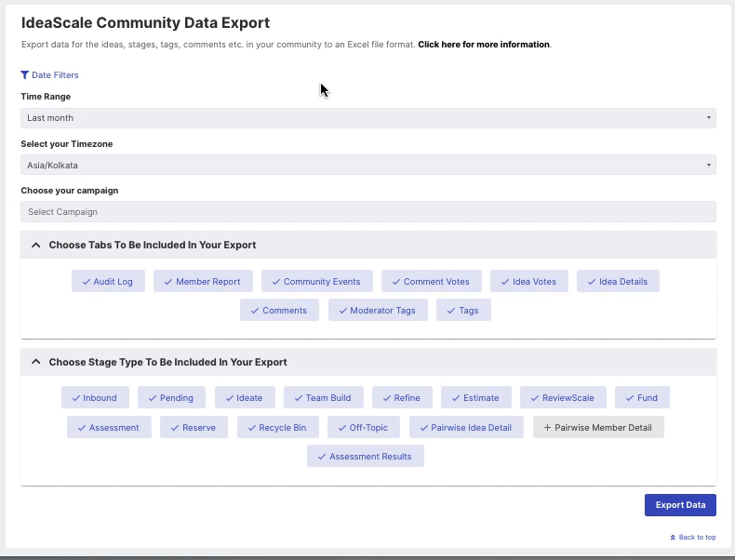Toggle the Ideate stage chip
735x560 pixels.
pyautogui.click(x=245, y=397)
